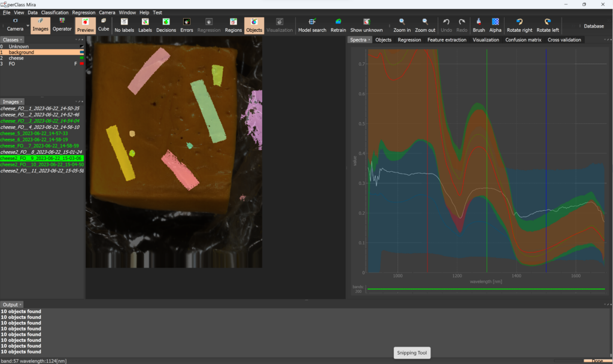
Task: Click the red FO class color swatch
Action: pos(81,63)
